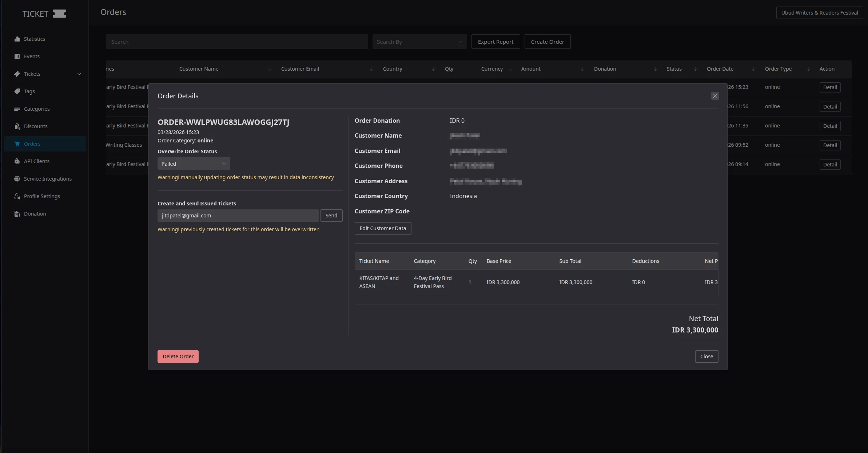
Task: Open the Ubud Writers & Readers Festival selector
Action: click(x=819, y=13)
